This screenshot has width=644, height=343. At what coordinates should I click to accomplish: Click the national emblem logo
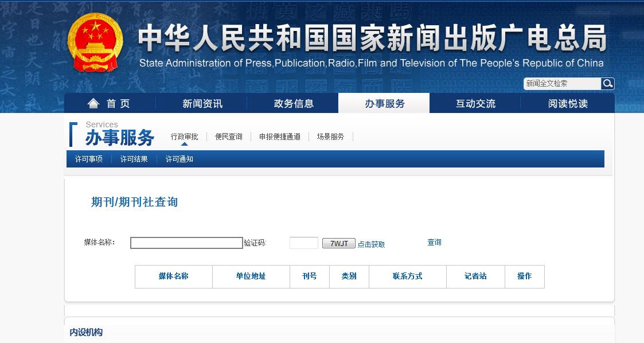[96, 40]
